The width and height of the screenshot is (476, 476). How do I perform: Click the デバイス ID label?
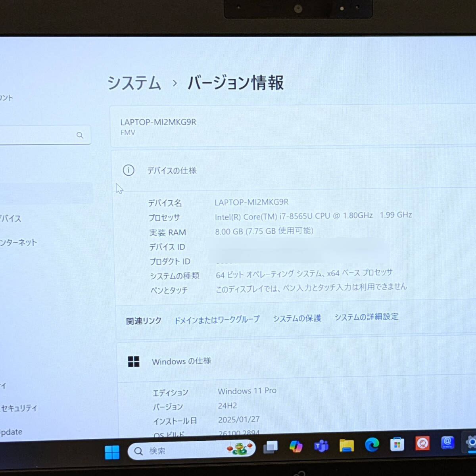(x=167, y=247)
